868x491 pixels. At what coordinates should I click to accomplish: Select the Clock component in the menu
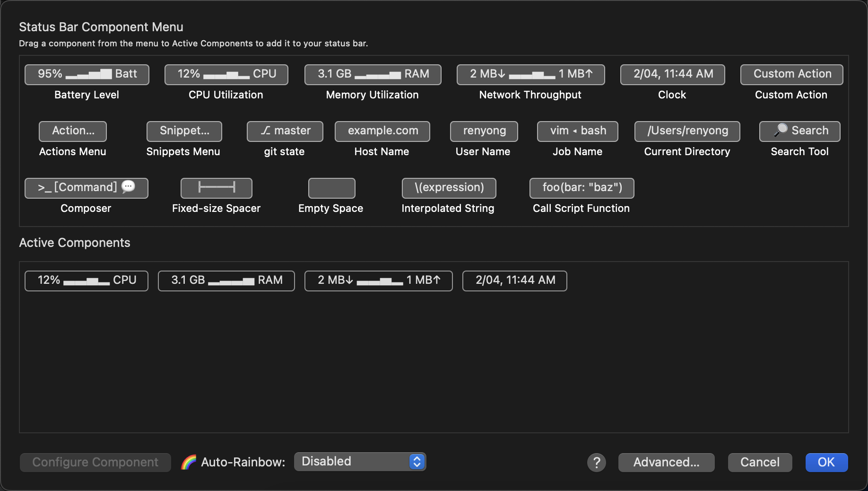[673, 74]
